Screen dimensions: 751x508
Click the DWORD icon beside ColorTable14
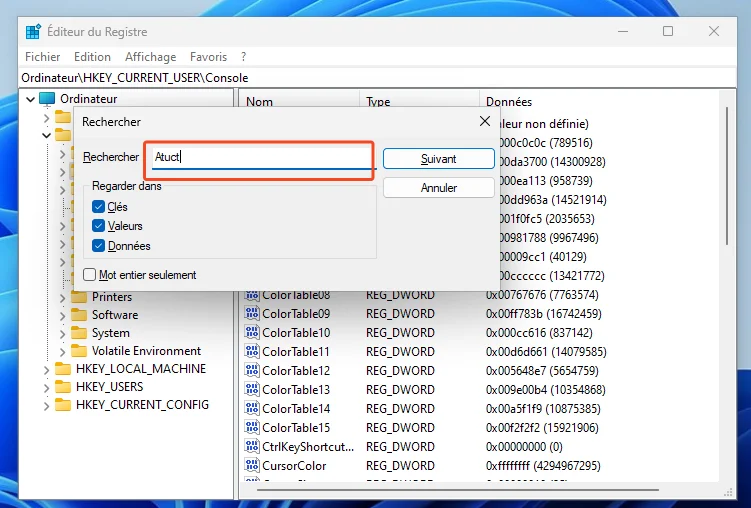click(x=252, y=408)
